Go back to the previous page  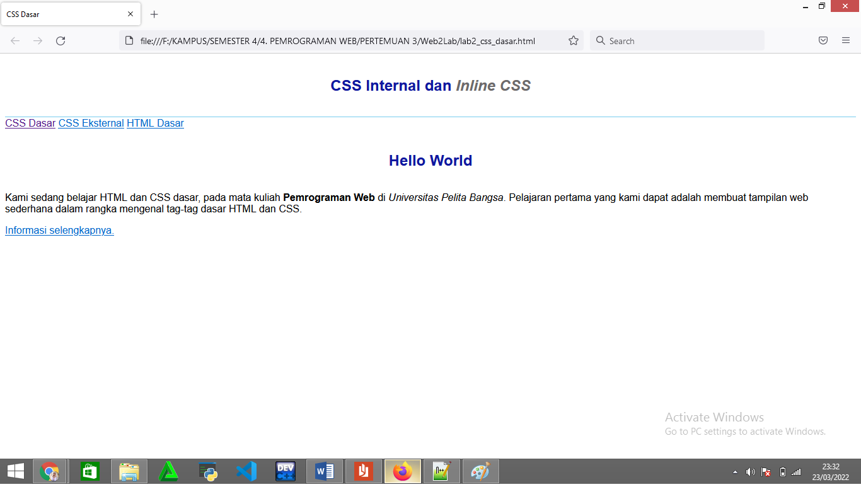14,40
